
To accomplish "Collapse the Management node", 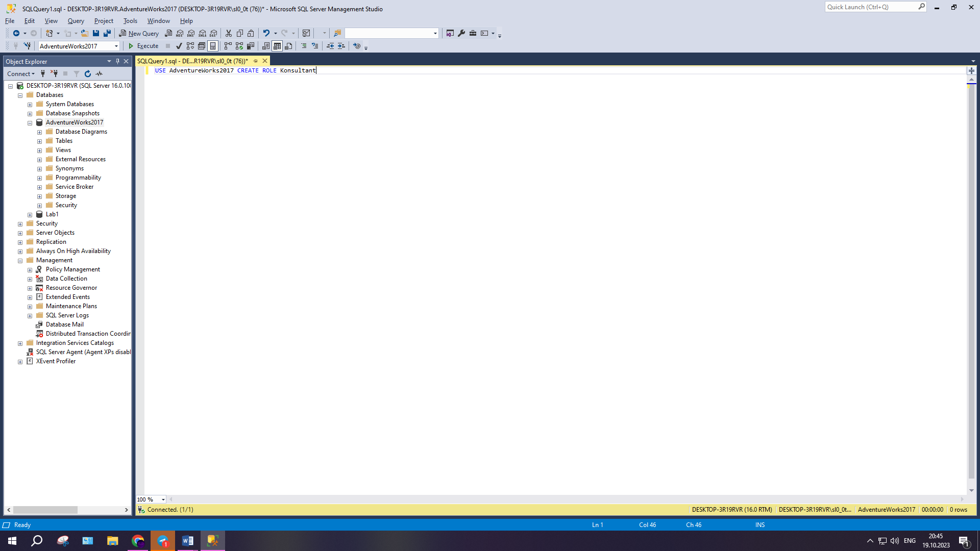I will 20,261.
